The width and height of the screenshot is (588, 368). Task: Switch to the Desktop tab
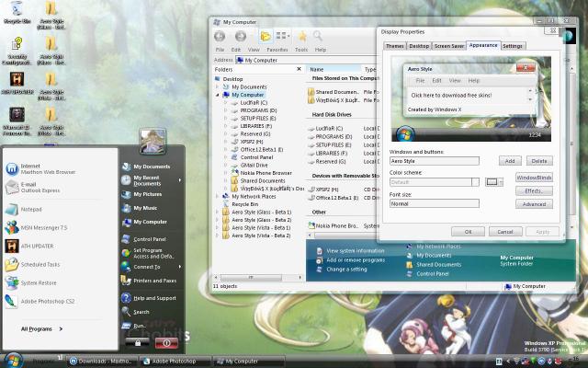pyautogui.click(x=419, y=46)
